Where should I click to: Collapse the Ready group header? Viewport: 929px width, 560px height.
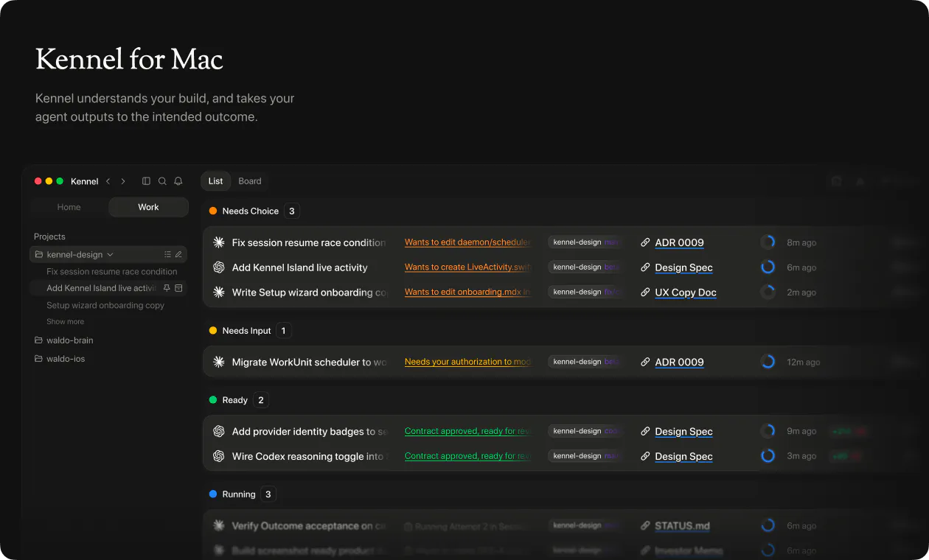[x=235, y=400]
